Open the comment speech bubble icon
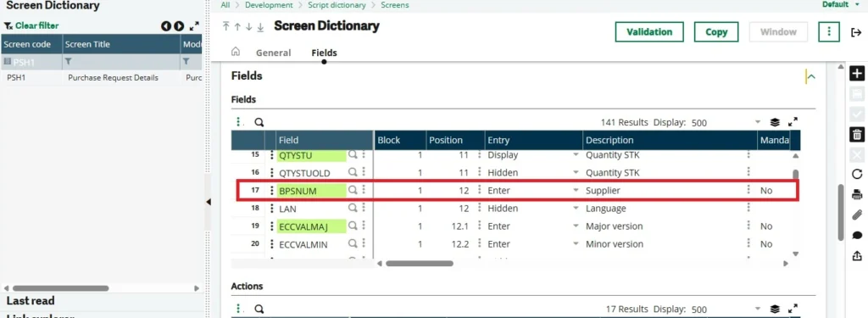868x318 pixels. click(x=856, y=236)
